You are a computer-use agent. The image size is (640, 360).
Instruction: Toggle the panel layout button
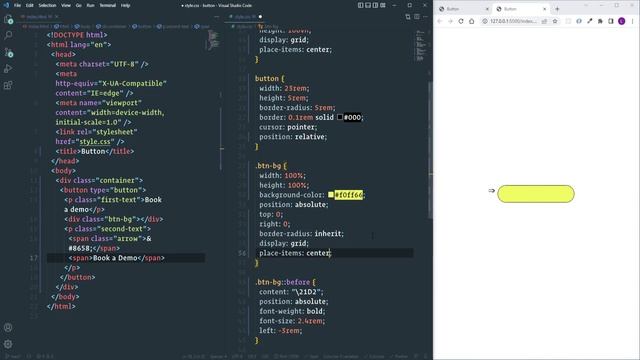click(x=368, y=5)
